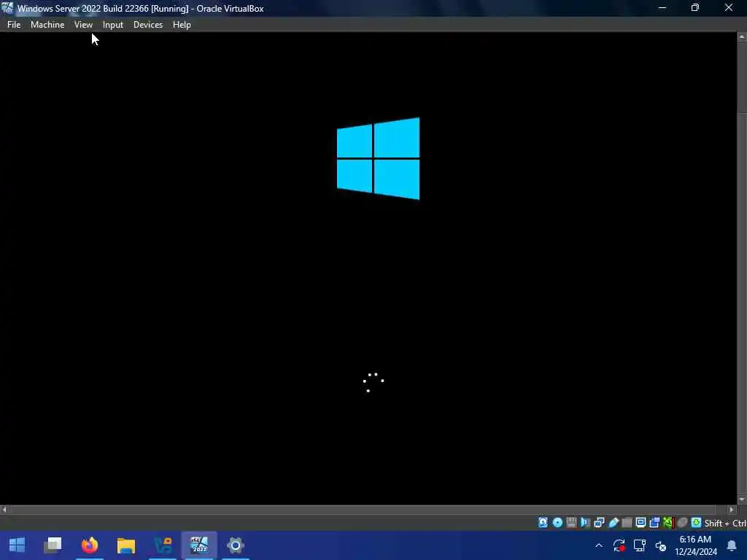Show hidden system tray icons
The image size is (747, 560).
pyautogui.click(x=599, y=545)
